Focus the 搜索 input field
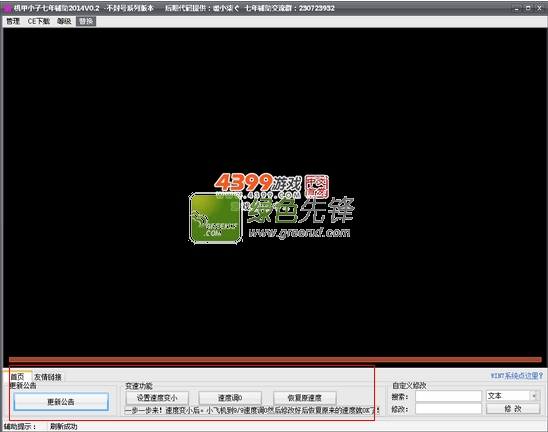 448,396
